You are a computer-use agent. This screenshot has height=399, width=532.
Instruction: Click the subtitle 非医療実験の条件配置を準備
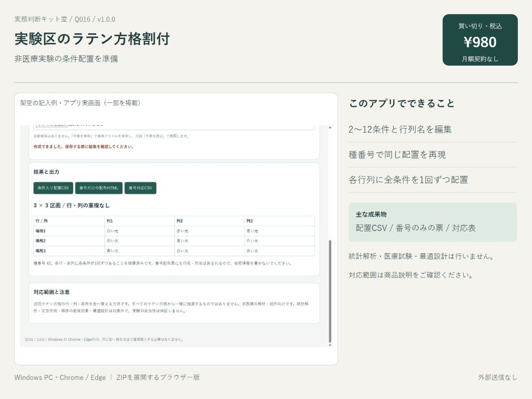[x=66, y=59]
